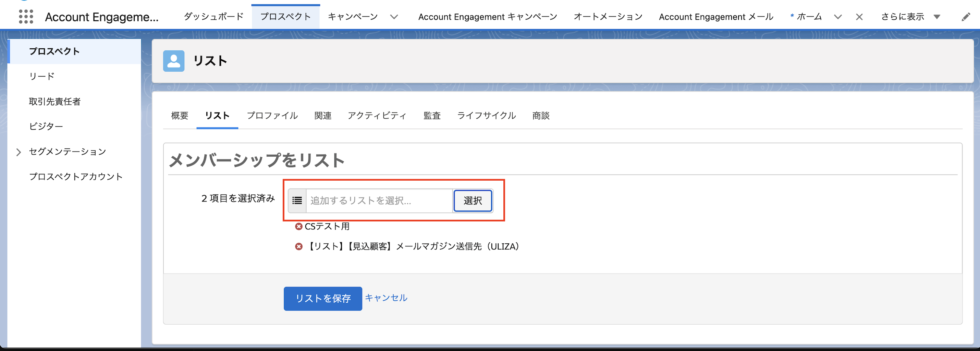
Task: Select the リスト sub-tab
Action: point(217,116)
